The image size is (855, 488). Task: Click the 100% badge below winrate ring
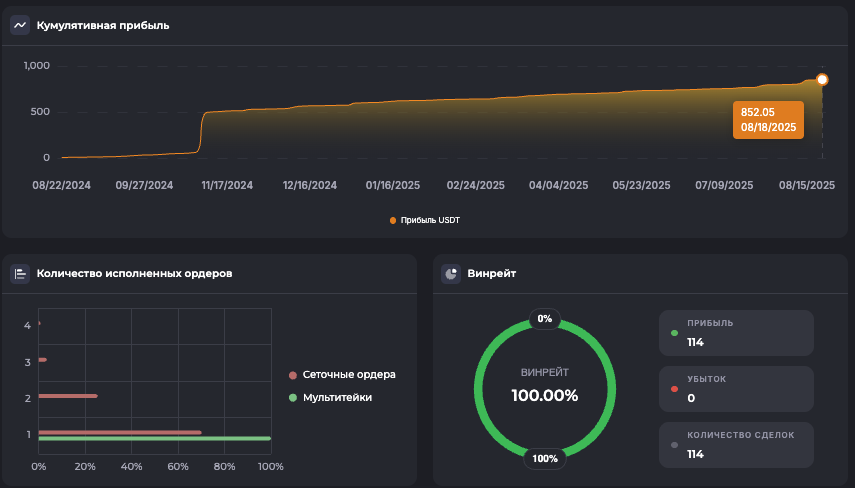tap(545, 459)
